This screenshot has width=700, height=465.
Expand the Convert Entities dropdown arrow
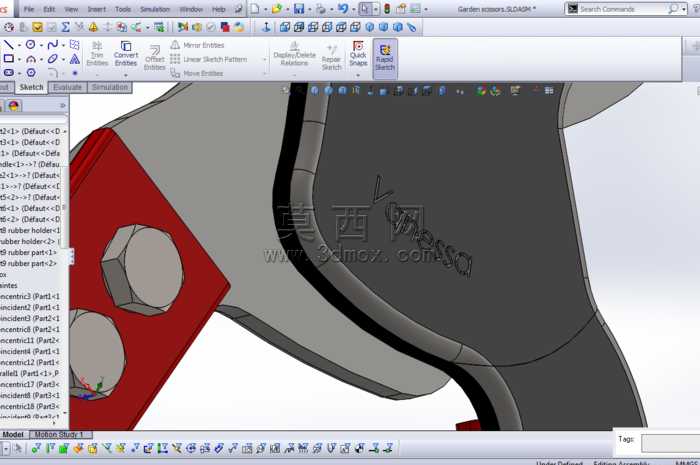click(126, 75)
